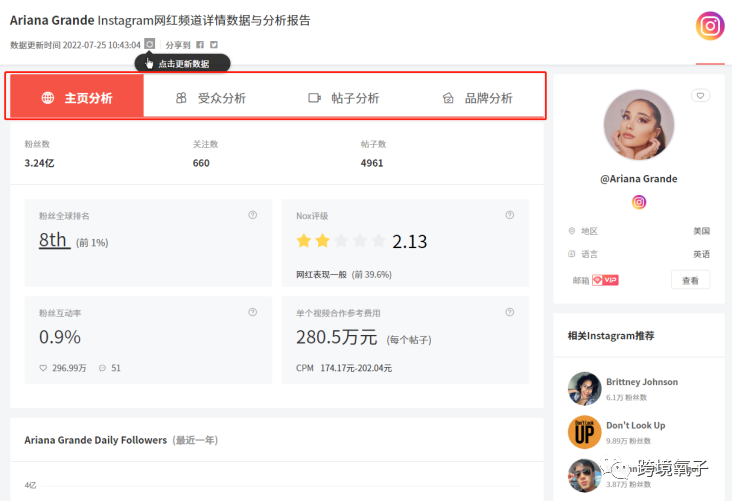Click the first filled rating star
This screenshot has width=732, height=501.
point(304,241)
